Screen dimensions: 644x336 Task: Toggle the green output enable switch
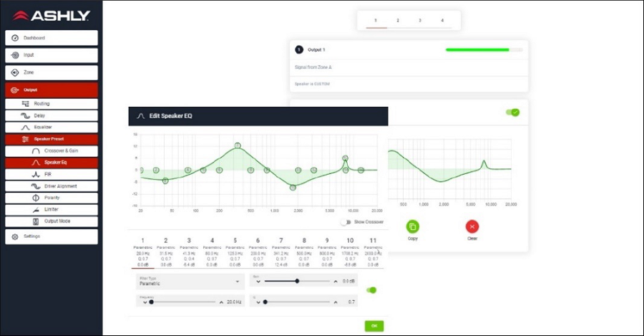[x=512, y=112]
